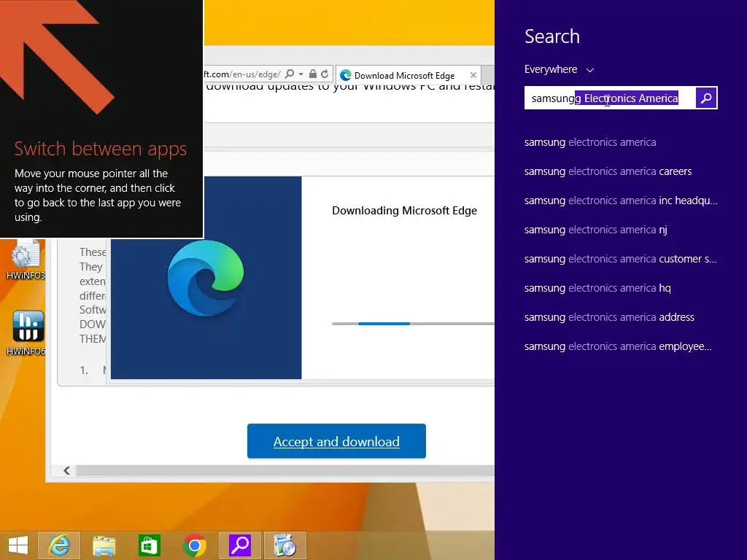The height and width of the screenshot is (560, 747).
Task: Select 'samsung electronics america customer s...' suggestion
Action: point(620,259)
